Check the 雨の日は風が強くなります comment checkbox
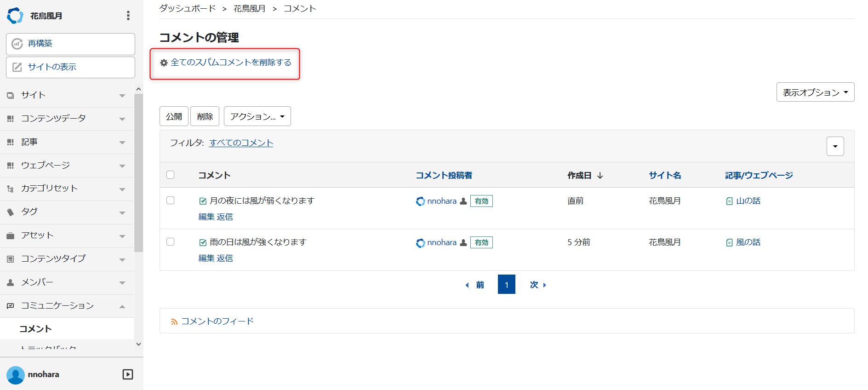Image resolution: width=868 pixels, height=390 pixels. (171, 241)
